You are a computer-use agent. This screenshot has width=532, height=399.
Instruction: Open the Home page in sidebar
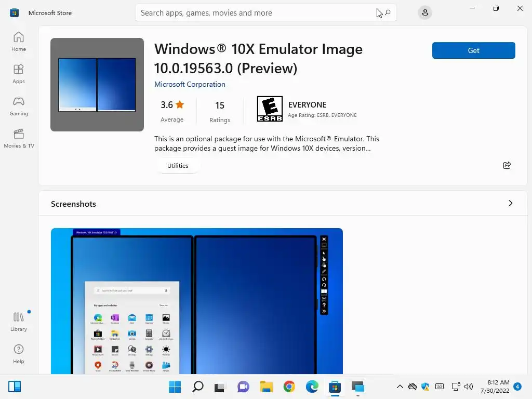tap(19, 42)
